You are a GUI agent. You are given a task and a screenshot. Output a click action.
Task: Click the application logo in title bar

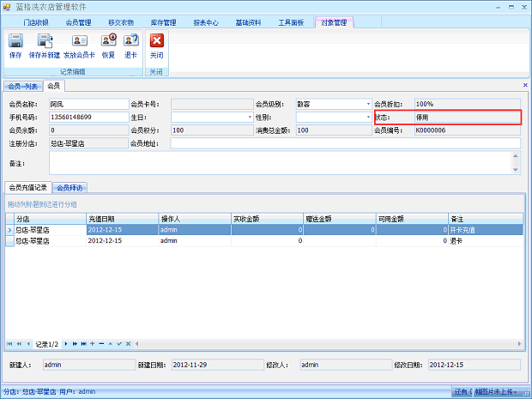pos(7,7)
